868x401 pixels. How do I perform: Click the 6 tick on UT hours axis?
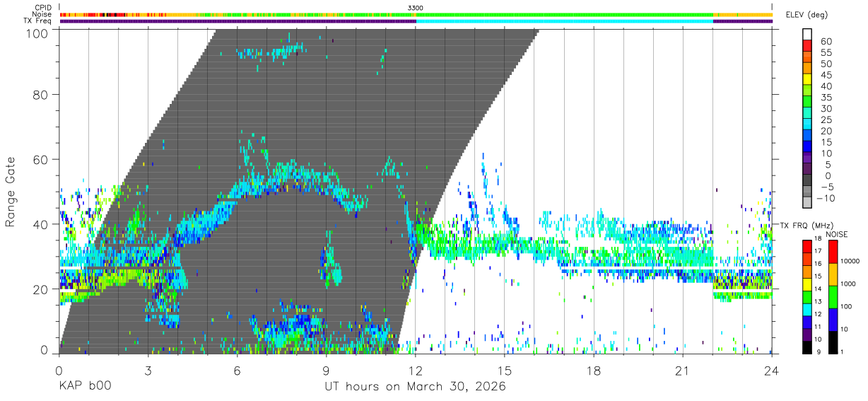coord(237,371)
